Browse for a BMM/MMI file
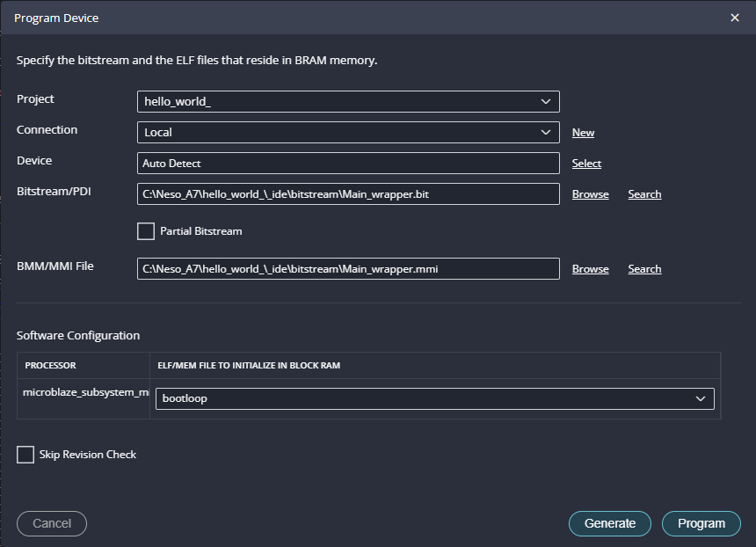The height and width of the screenshot is (547, 756). point(590,269)
